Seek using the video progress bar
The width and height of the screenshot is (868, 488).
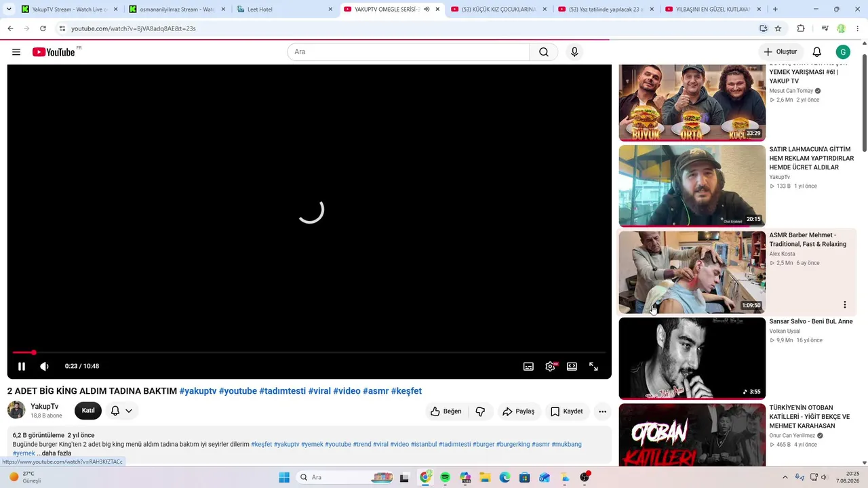pos(309,352)
